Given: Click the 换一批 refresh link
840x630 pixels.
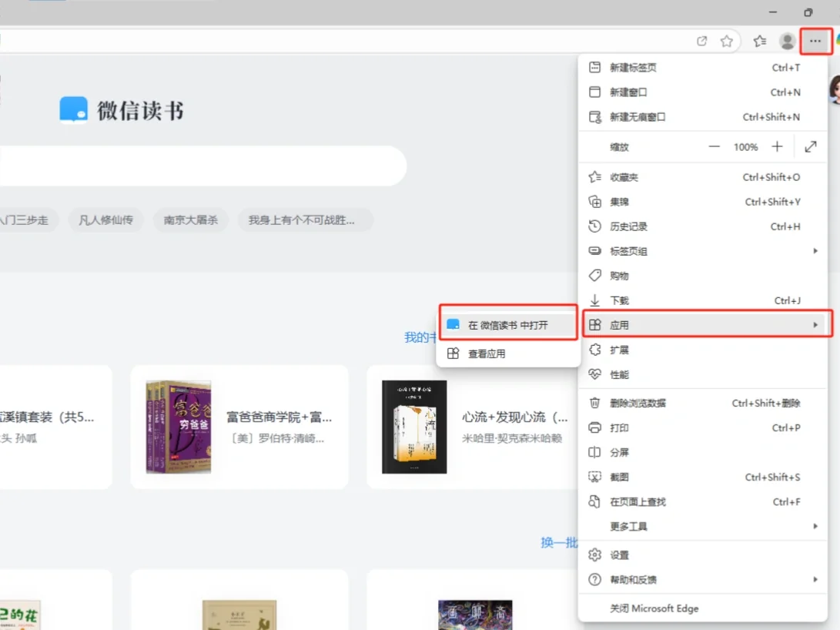Looking at the screenshot, I should point(558,543).
